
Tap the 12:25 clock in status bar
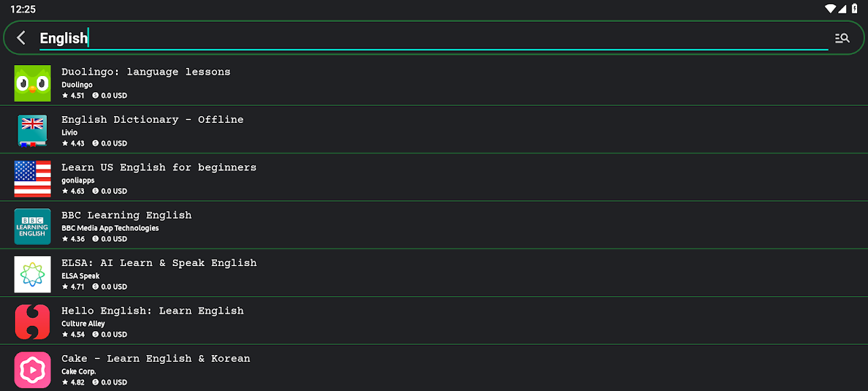pyautogui.click(x=23, y=10)
